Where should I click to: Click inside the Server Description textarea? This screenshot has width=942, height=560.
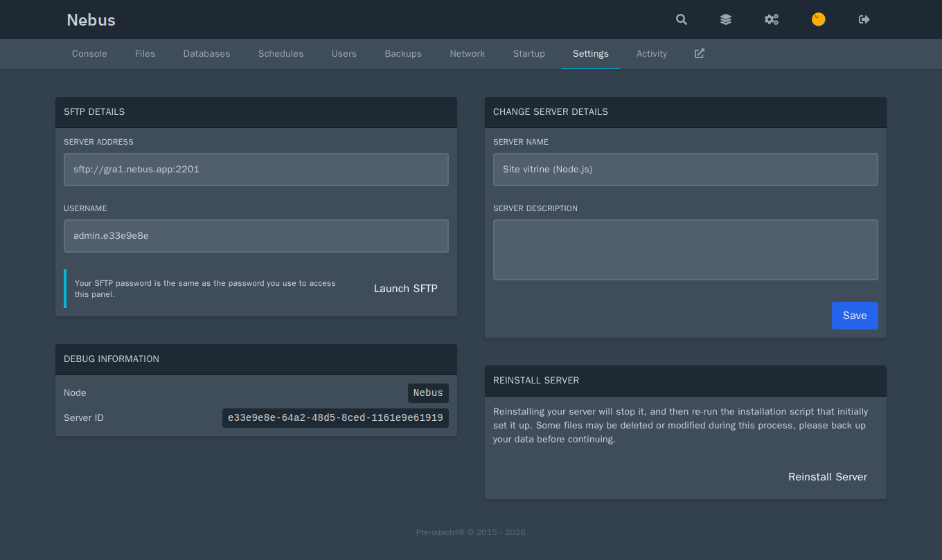686,250
